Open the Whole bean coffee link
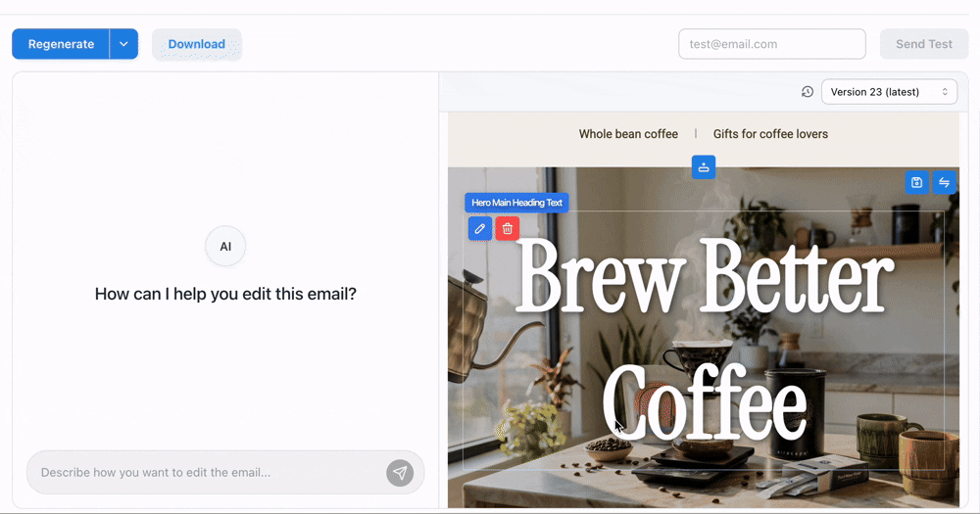980x514 pixels. pyautogui.click(x=628, y=134)
